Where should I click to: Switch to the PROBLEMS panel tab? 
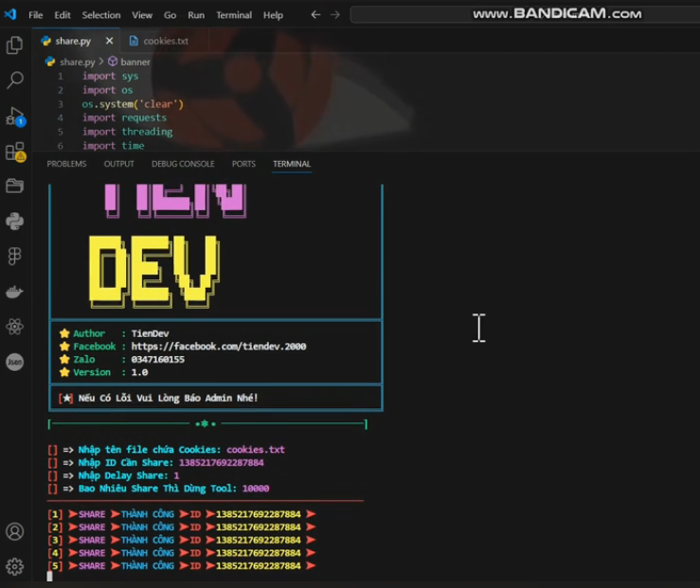click(x=66, y=164)
